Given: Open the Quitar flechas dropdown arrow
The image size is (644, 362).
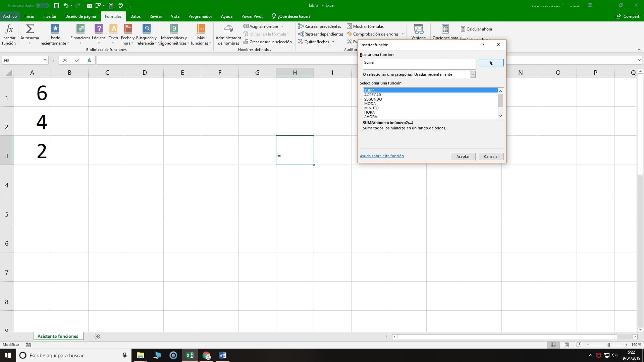Looking at the screenshot, I should click(x=333, y=42).
